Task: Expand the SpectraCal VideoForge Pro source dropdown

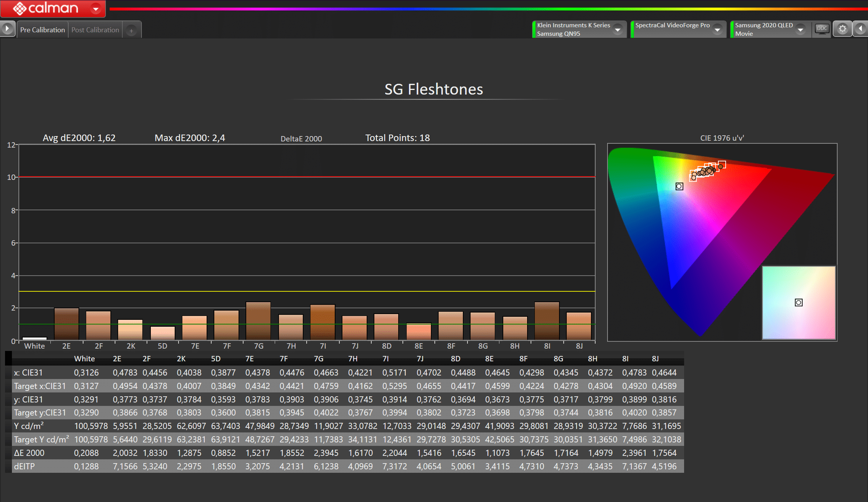Action: click(x=717, y=30)
